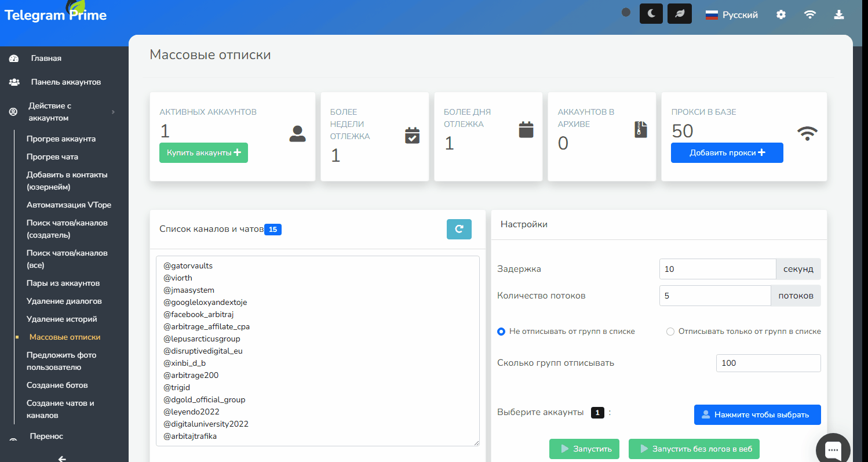The width and height of the screenshot is (868, 462).
Task: Click the Запустить button
Action: click(584, 449)
